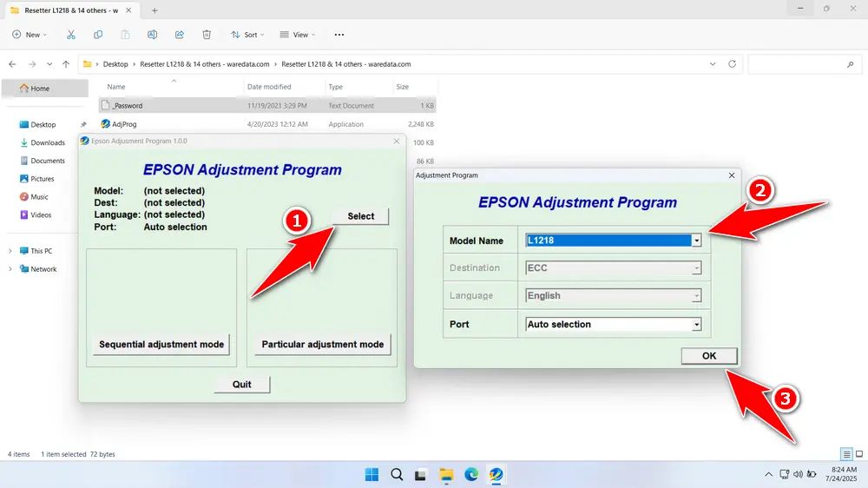
Task: Expand Network in navigation pane
Action: pyautogui.click(x=10, y=269)
